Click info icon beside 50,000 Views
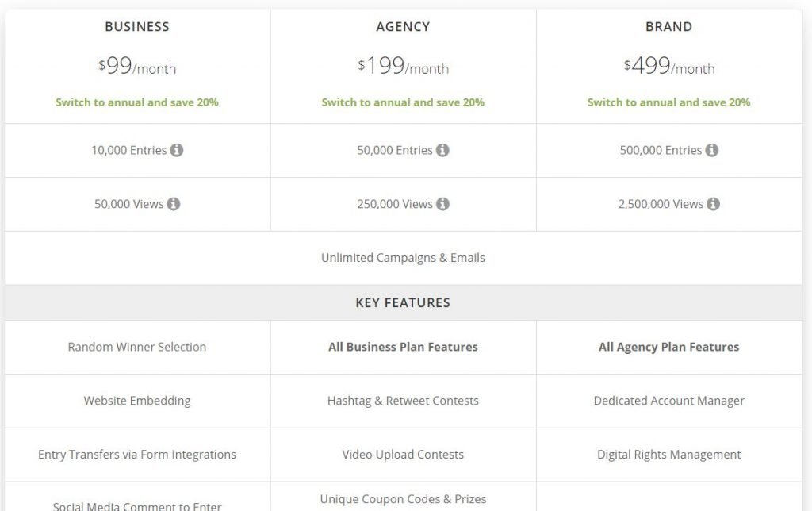Image resolution: width=812 pixels, height=511 pixels. point(174,204)
